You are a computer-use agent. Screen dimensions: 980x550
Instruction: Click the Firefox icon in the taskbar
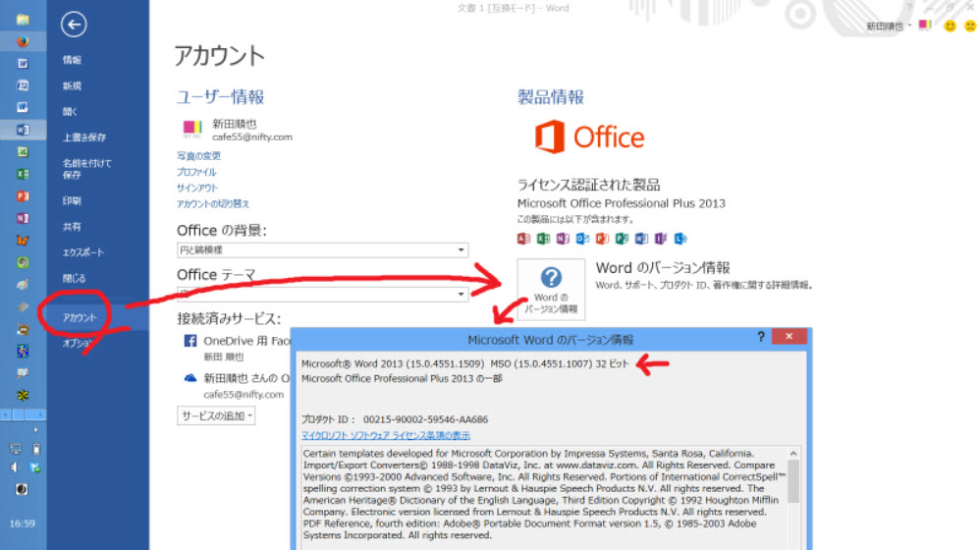pyautogui.click(x=23, y=41)
